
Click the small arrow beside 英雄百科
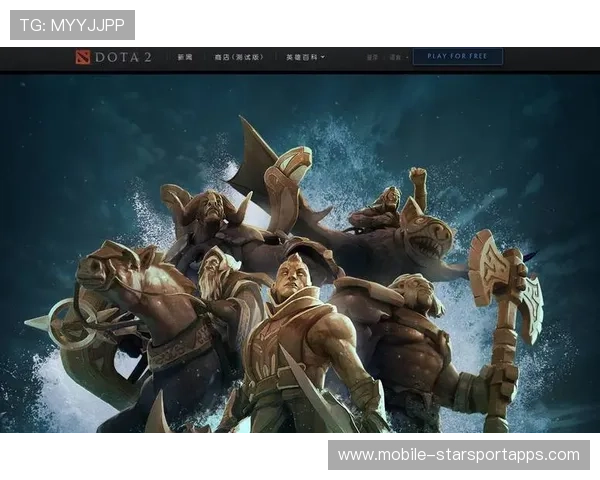coord(323,57)
